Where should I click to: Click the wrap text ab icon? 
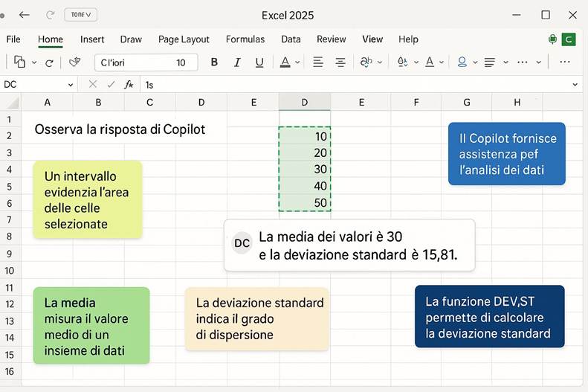tap(366, 62)
